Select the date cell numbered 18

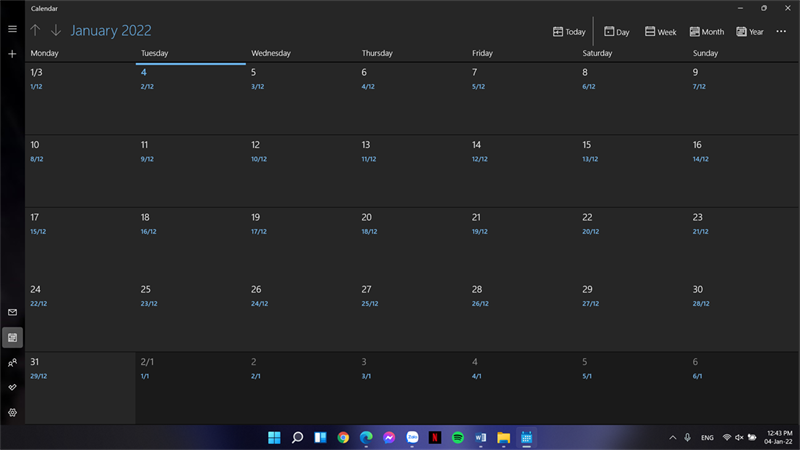(x=191, y=243)
